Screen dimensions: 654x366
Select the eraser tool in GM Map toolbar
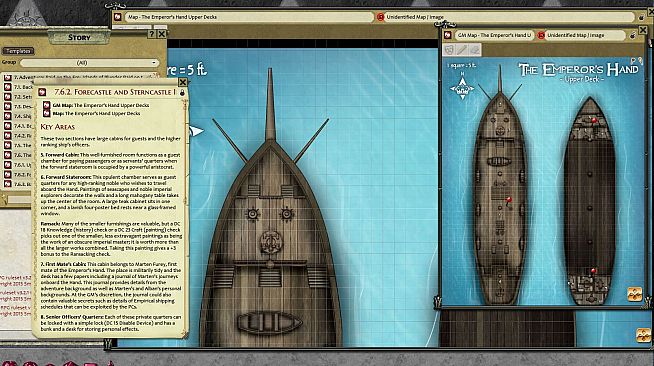pos(475,50)
